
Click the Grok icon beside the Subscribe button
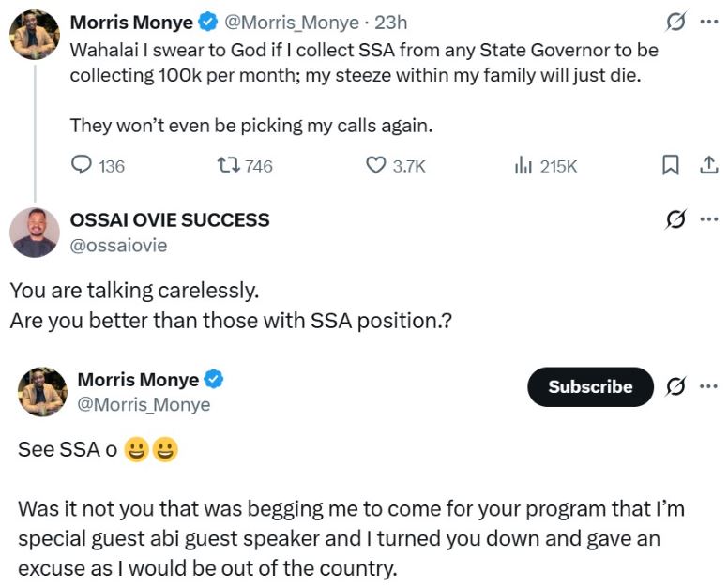tap(673, 386)
